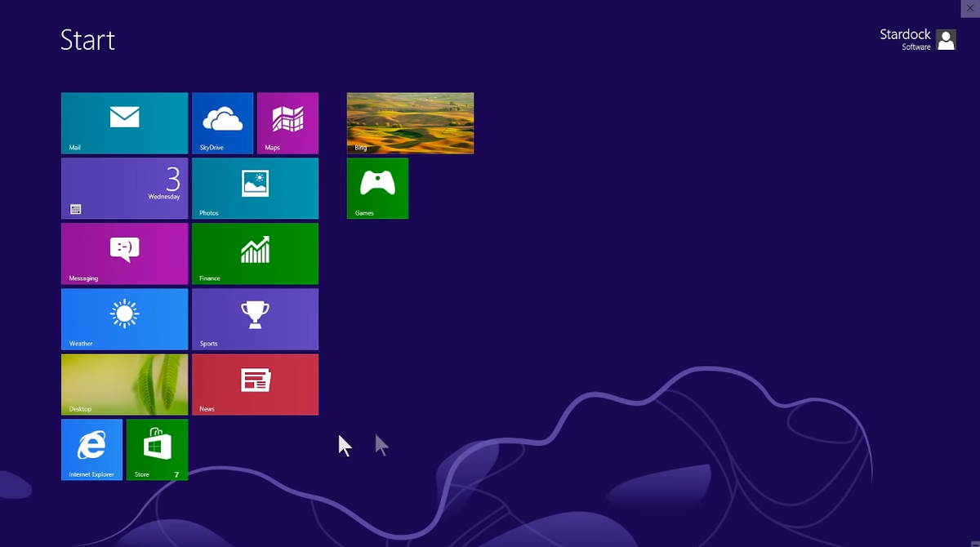Launch Messaging from its smiley tile
The image size is (980, 547).
tap(124, 253)
